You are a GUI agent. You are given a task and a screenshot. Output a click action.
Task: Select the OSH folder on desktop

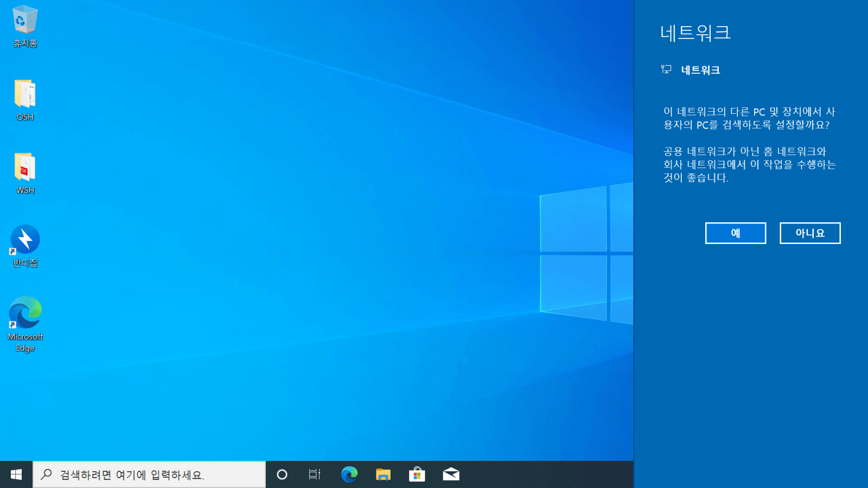coord(25,100)
